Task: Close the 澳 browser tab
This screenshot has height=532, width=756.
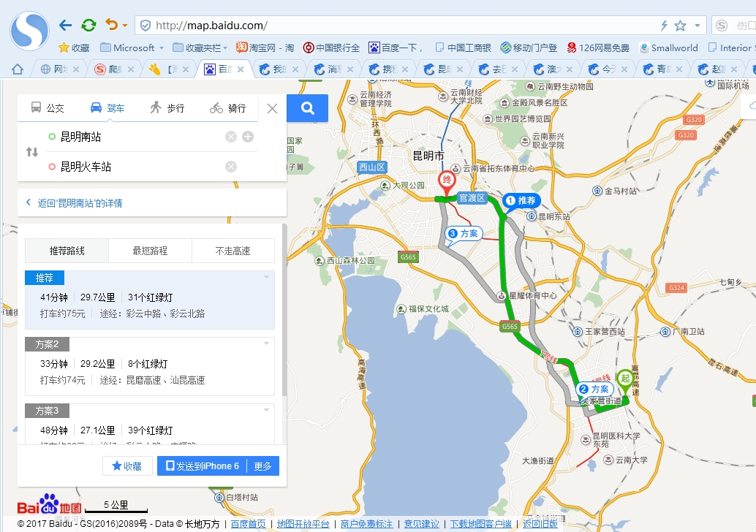Action: coord(570,69)
